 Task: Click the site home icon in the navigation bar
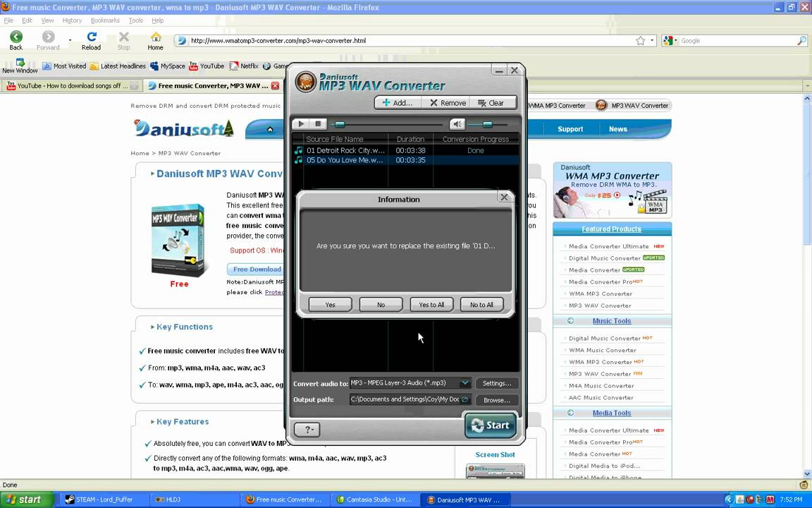(x=270, y=130)
